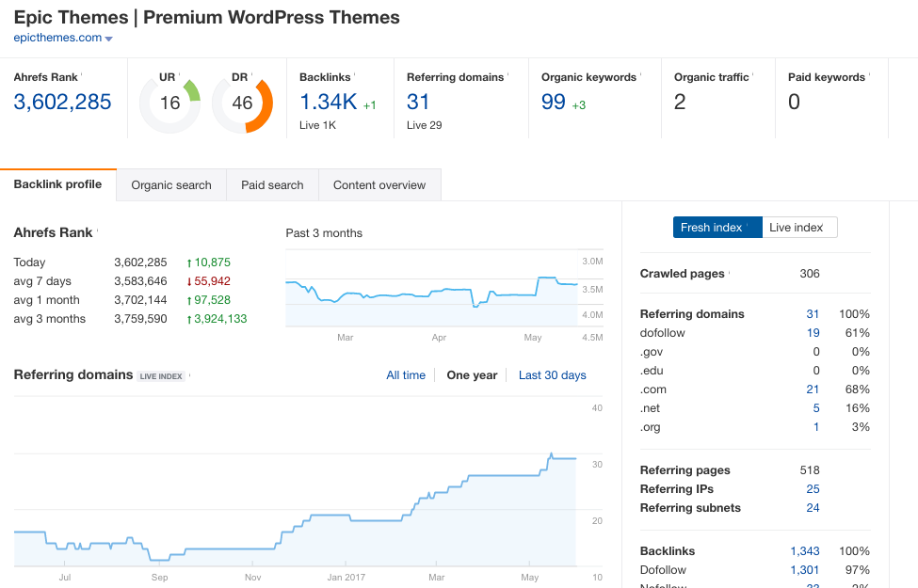Viewport: 918px width, 588px height.
Task: Click info icon beside Paid keywords label
Action: tap(869, 75)
